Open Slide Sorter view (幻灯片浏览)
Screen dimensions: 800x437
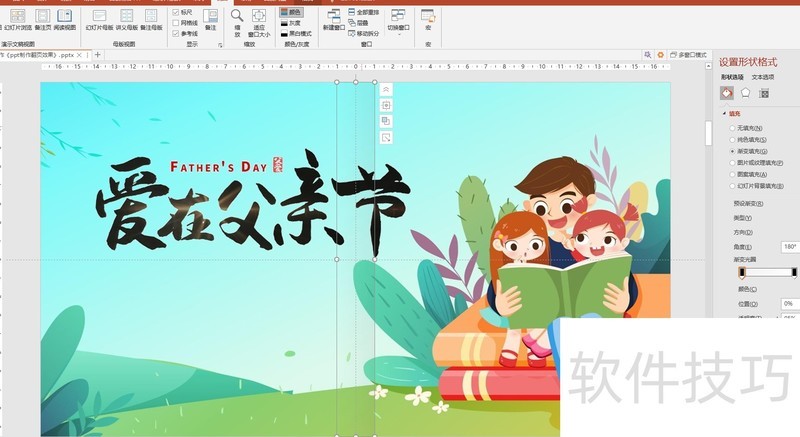[x=18, y=20]
